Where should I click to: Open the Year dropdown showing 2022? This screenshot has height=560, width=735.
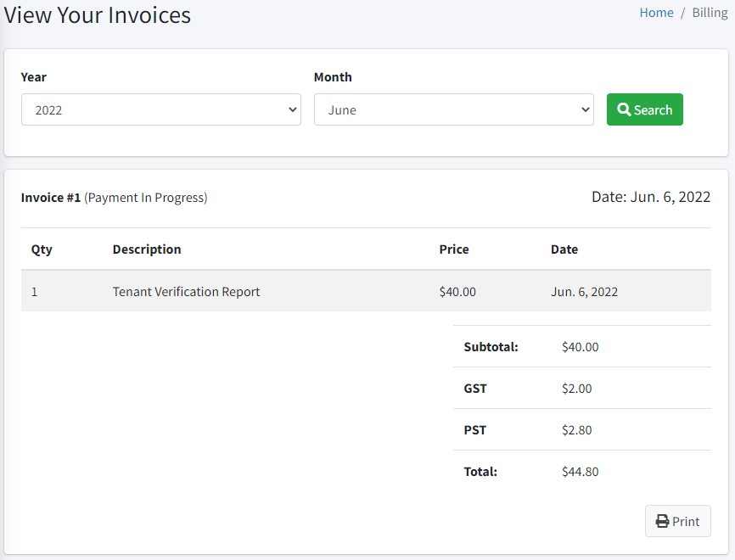tap(160, 109)
